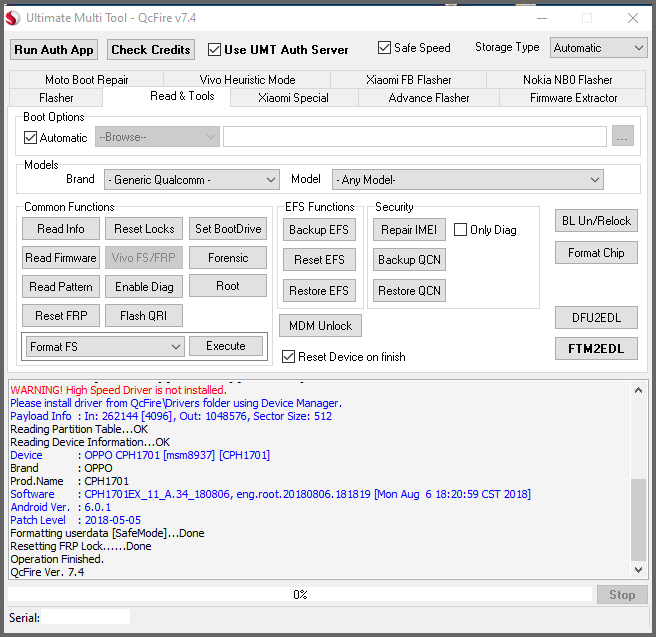Image resolution: width=656 pixels, height=637 pixels.
Task: Click the Qualcomm app logo in title bar
Action: 13,18
